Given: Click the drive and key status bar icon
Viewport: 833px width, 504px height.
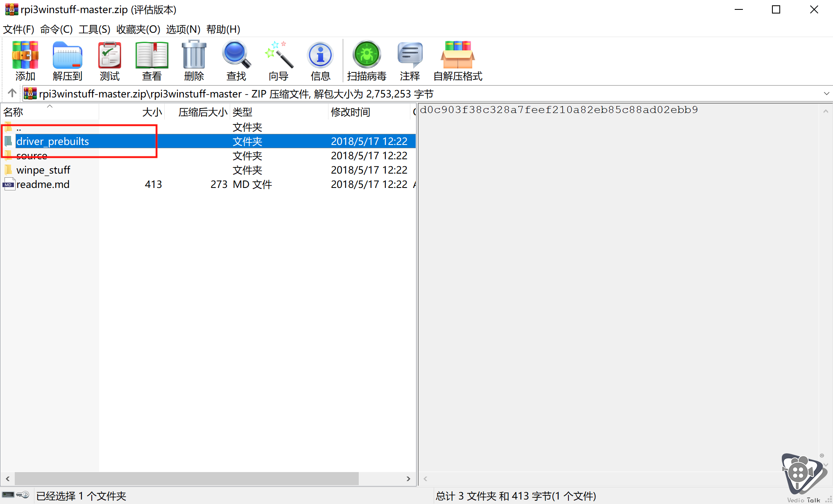Looking at the screenshot, I should tap(16, 495).
